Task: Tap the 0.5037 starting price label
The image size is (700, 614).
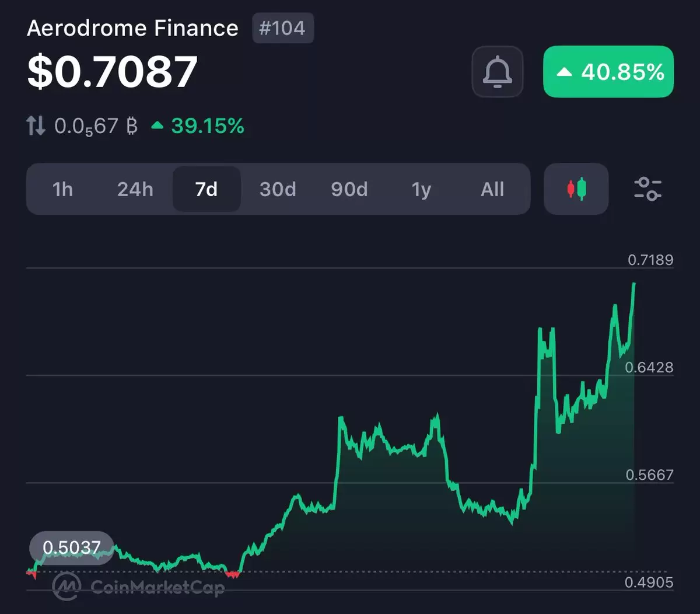Action: 72,547
